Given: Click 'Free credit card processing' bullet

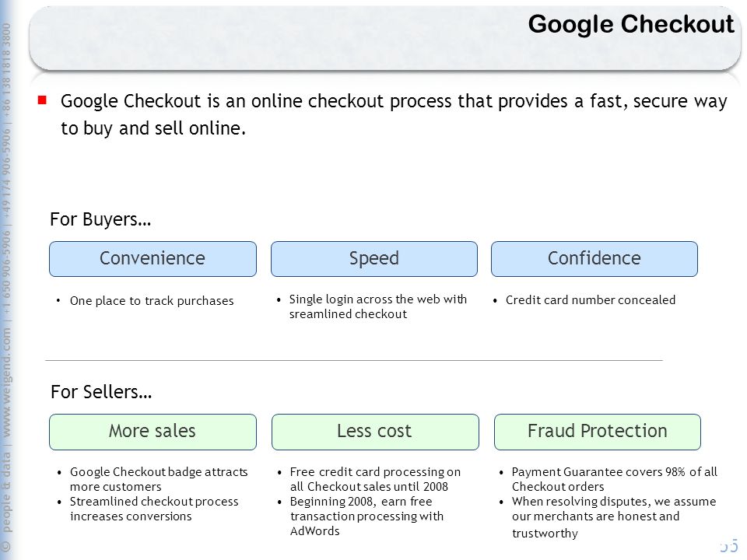Looking at the screenshot, I should click(x=375, y=479).
